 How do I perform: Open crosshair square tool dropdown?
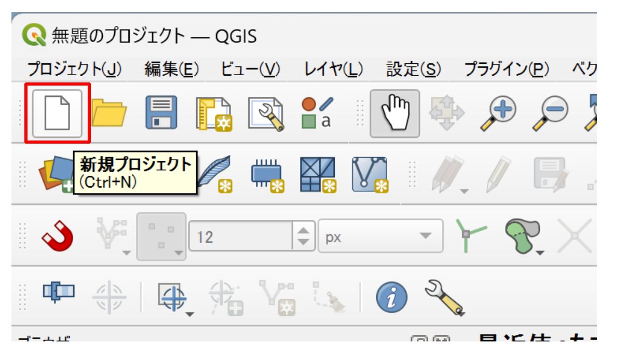[176, 299]
